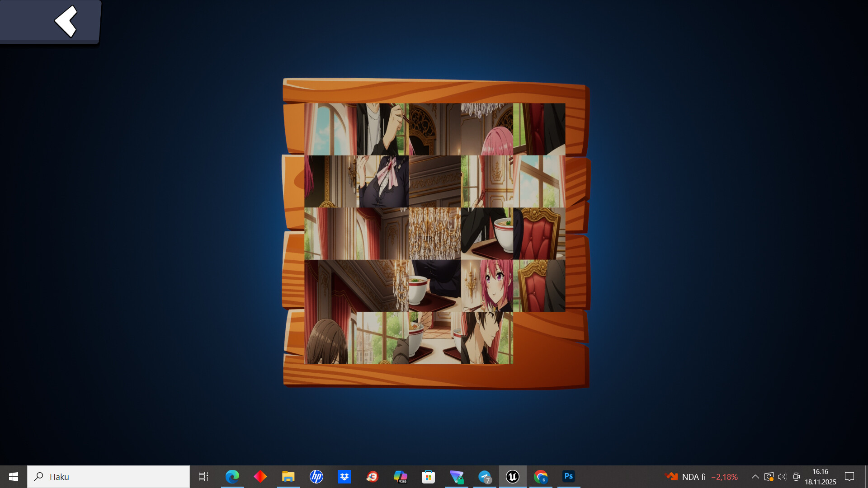This screenshot has width=868, height=488.
Task: Launch Google Chrome from the taskbar
Action: [x=541, y=476]
